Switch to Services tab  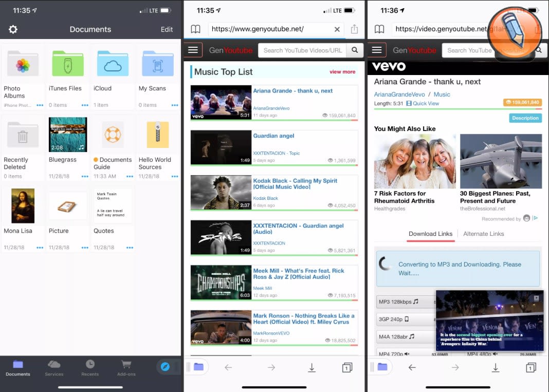pyautogui.click(x=54, y=368)
